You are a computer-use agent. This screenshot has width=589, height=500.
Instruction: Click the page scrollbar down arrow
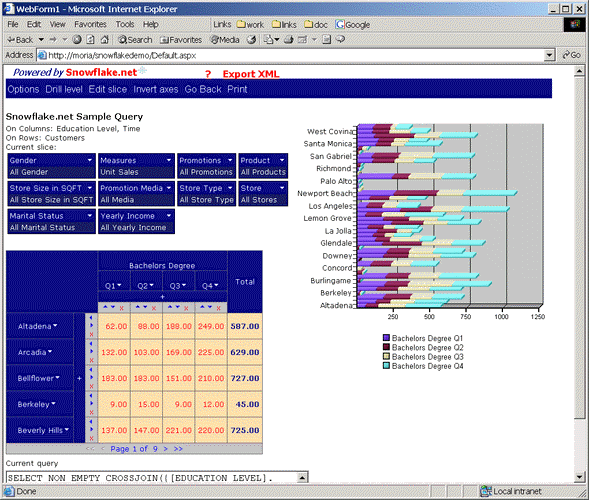click(579, 477)
